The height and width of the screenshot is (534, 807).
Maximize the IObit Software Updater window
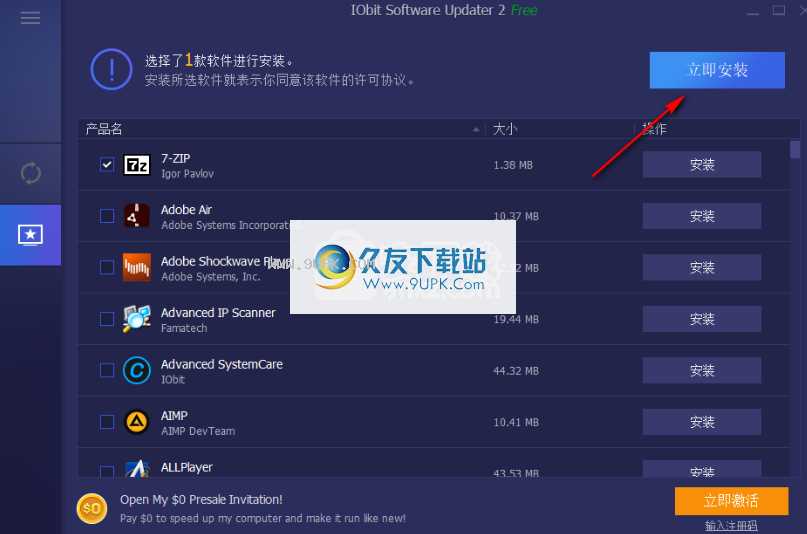[779, 10]
